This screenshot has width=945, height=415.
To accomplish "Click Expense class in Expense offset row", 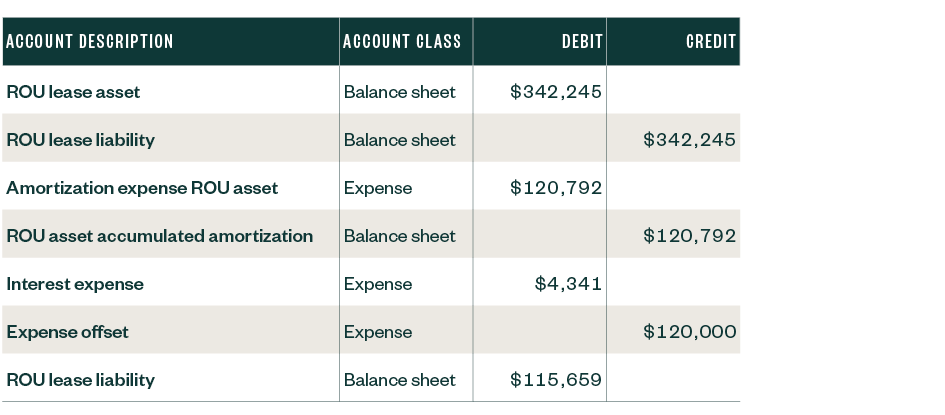I will pyautogui.click(x=378, y=332).
